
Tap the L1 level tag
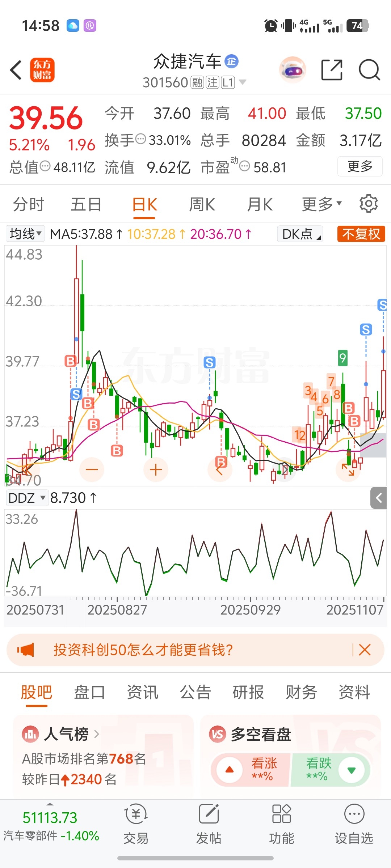point(228,82)
